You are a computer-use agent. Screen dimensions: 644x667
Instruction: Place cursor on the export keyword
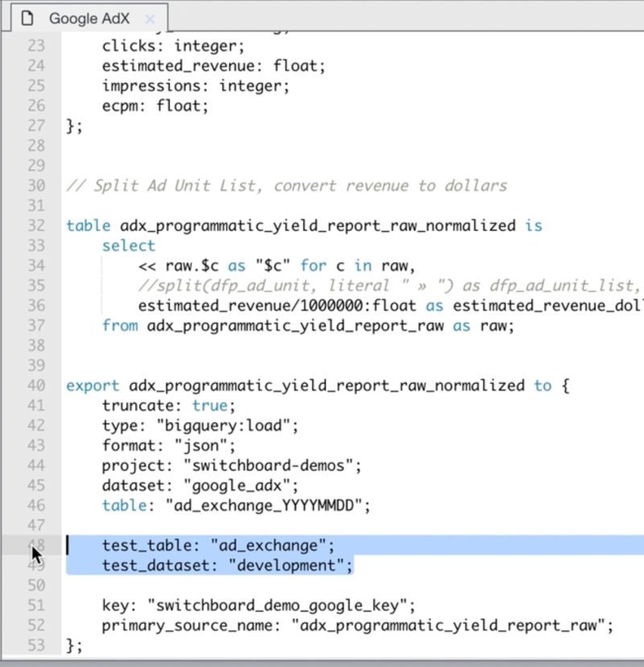tap(92, 385)
